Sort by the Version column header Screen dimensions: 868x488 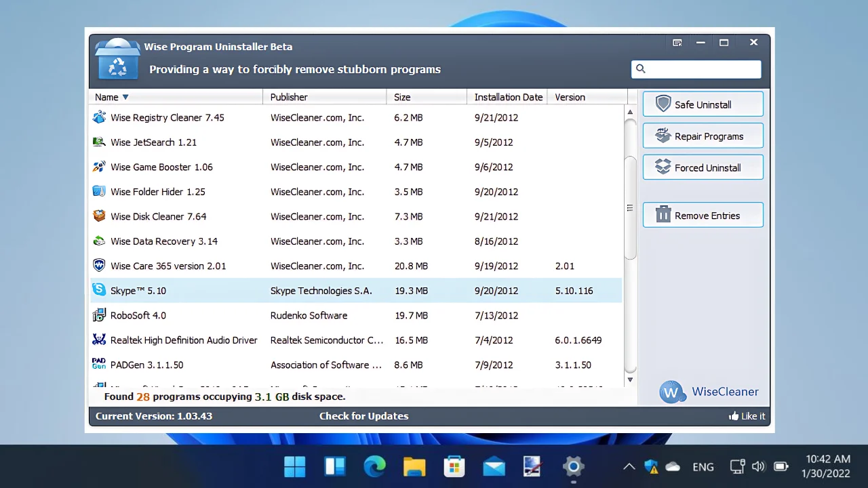pyautogui.click(x=587, y=97)
